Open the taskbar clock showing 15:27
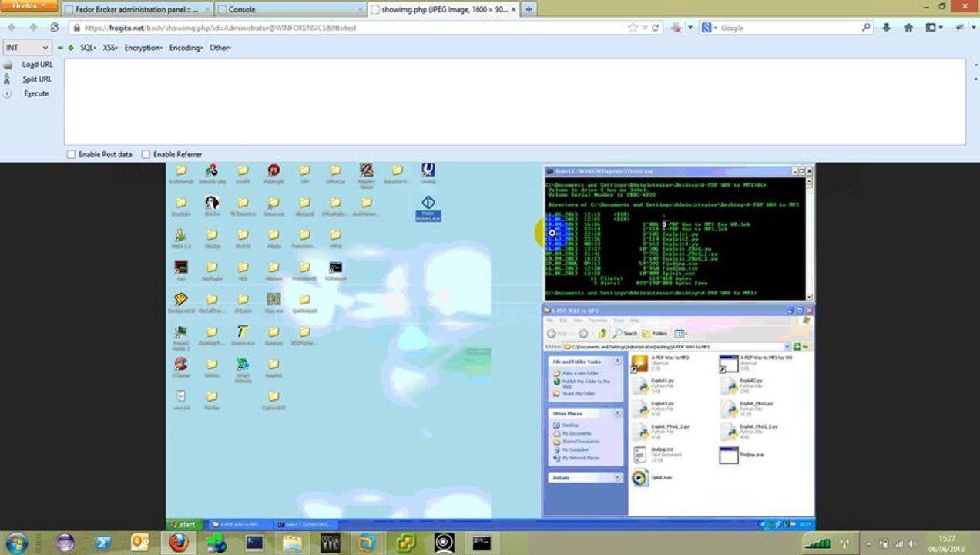 (x=947, y=543)
